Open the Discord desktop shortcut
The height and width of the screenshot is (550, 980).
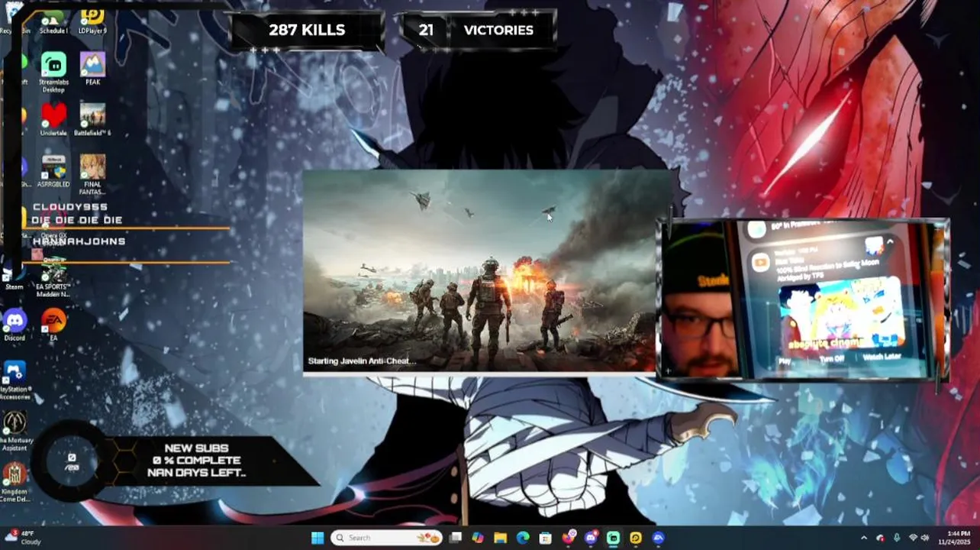tap(15, 325)
